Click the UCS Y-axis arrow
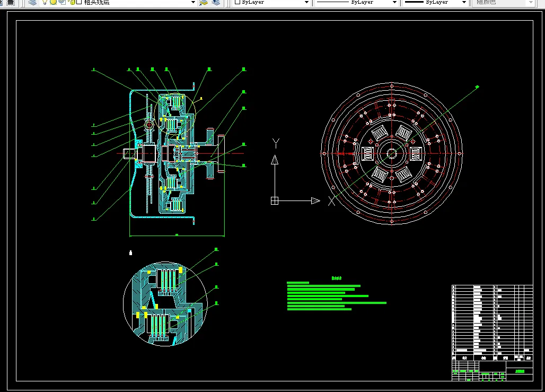This screenshot has width=545, height=392. tap(275, 159)
